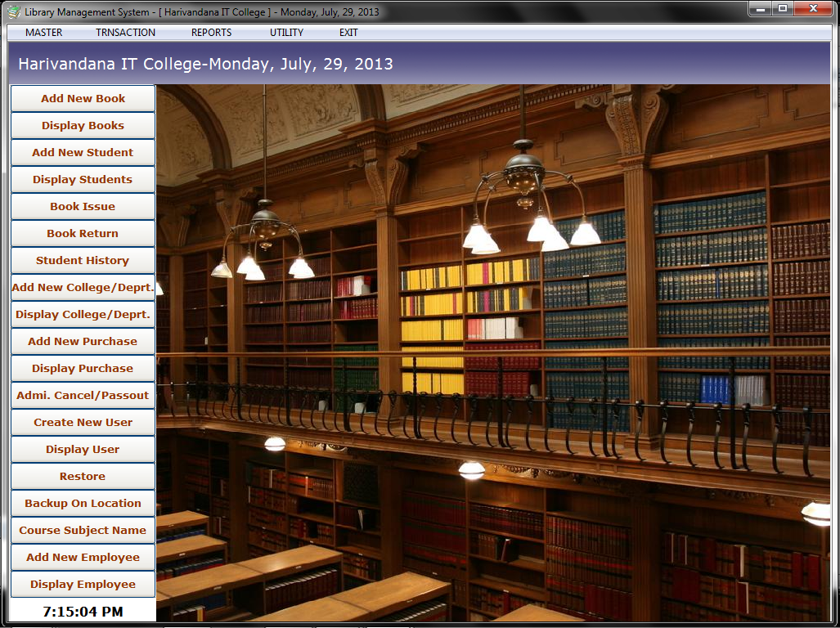
Task: Select Create New User button
Action: [x=83, y=423]
